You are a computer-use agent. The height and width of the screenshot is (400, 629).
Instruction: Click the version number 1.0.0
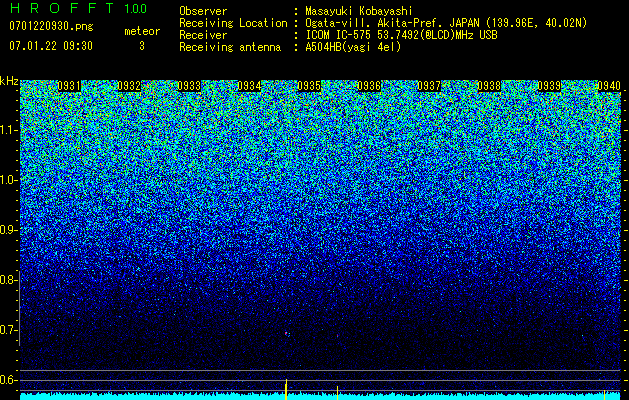pyautogui.click(x=135, y=9)
